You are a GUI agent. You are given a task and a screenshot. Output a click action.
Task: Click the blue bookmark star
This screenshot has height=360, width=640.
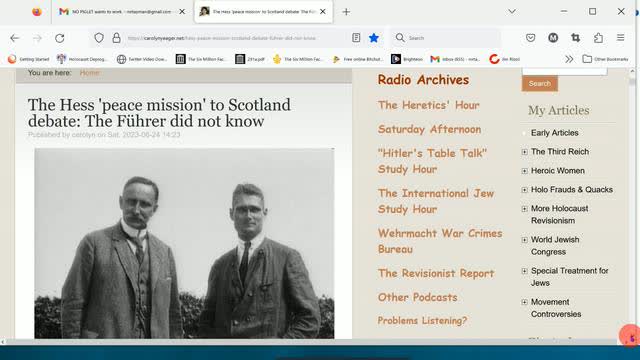(373, 38)
